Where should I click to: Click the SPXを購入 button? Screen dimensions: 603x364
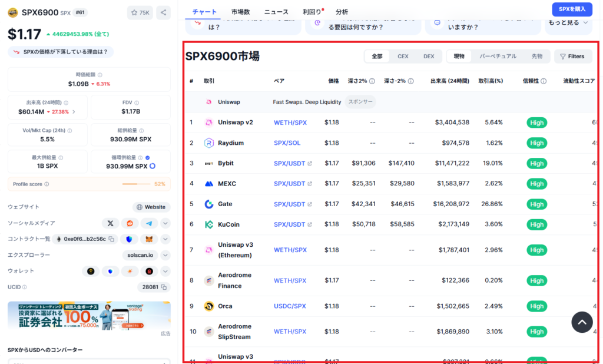pos(572,9)
